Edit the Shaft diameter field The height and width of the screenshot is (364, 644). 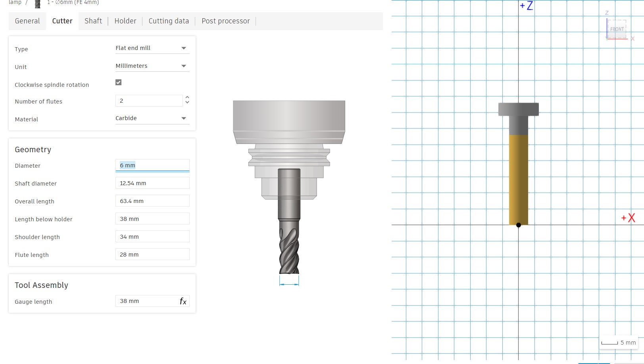(152, 183)
